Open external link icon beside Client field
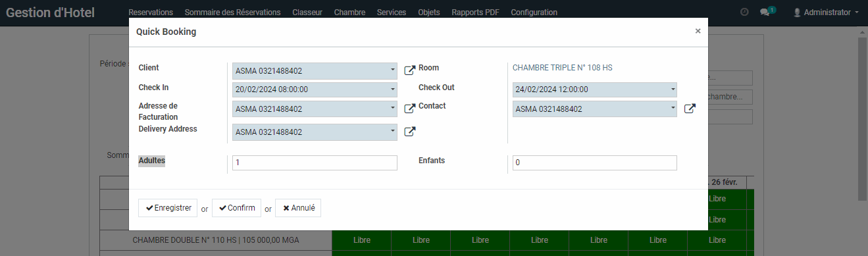The image size is (868, 256). click(409, 70)
